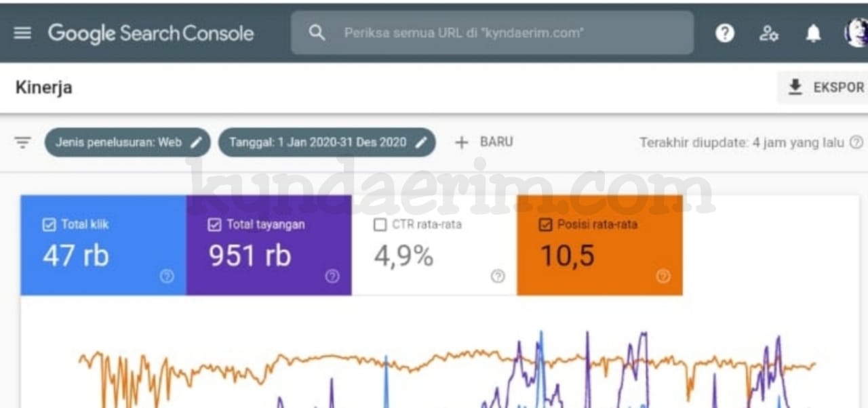Edit Tanggal date range pencil icon
The height and width of the screenshot is (408, 868).
click(421, 142)
